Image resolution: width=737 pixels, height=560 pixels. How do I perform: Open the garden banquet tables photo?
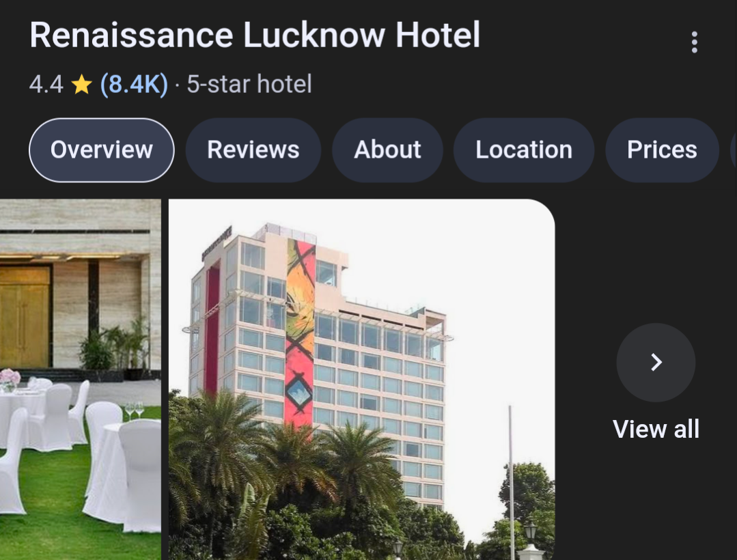(81, 379)
